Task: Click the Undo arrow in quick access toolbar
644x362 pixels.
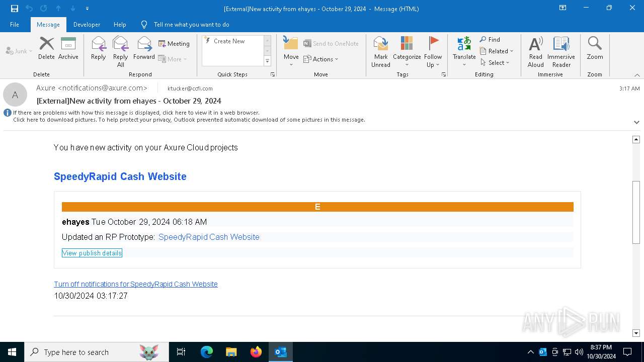Action: 29,8
